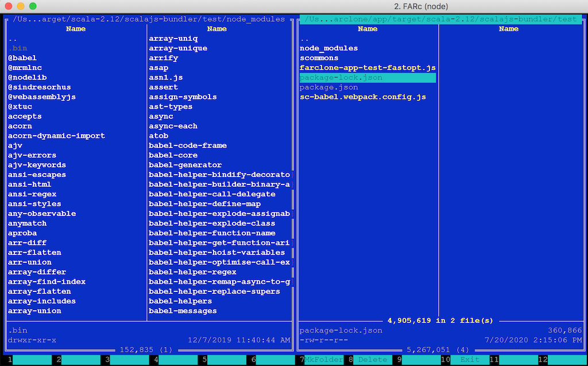The image size is (588, 366).
Task: Select the babel-helper-define-map folder
Action: [x=205, y=204]
